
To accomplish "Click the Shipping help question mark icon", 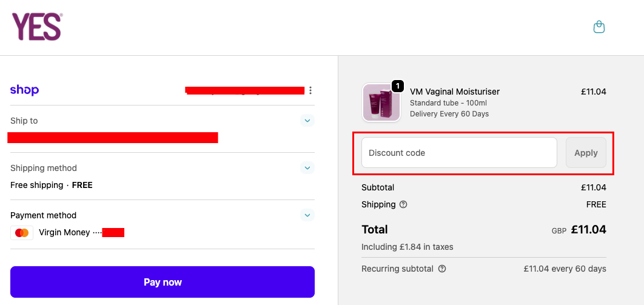I will (403, 204).
